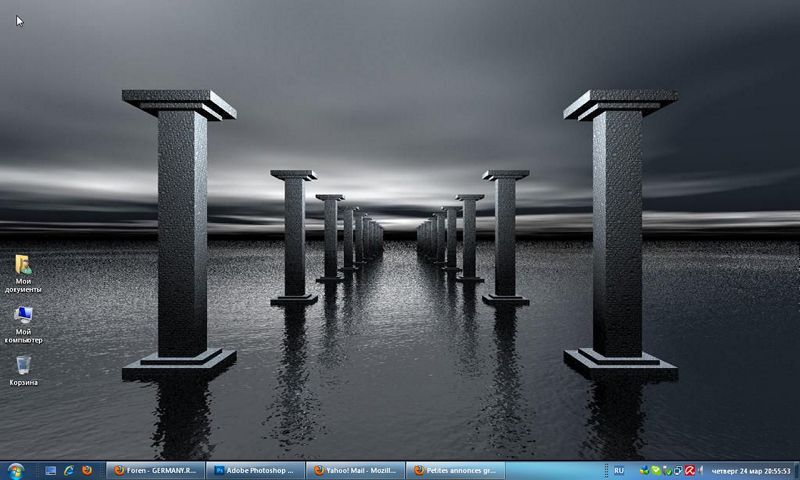Click the volume speaker tray icon
Screen dimensions: 800x480
[700, 470]
